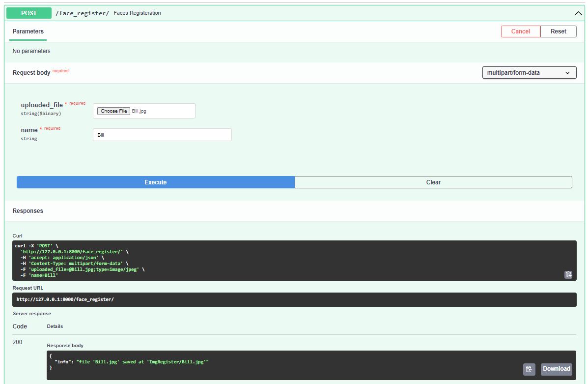
Task: Click the uploaded_file field label
Action: tap(42, 105)
